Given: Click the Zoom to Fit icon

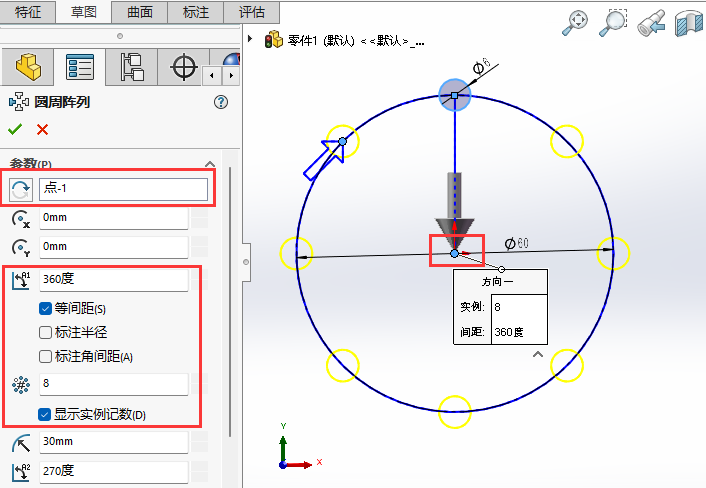Looking at the screenshot, I should pos(575,23).
